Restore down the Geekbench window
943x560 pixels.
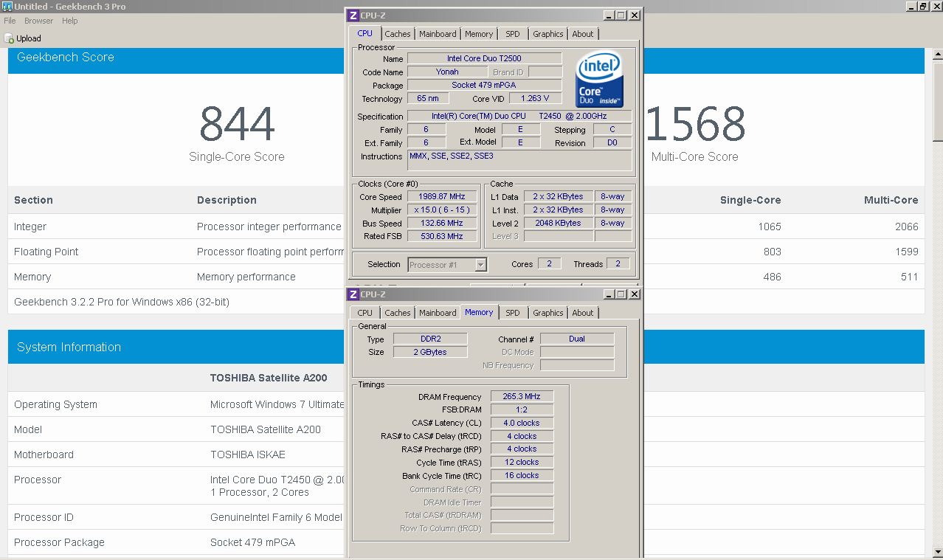pyautogui.click(x=923, y=6)
